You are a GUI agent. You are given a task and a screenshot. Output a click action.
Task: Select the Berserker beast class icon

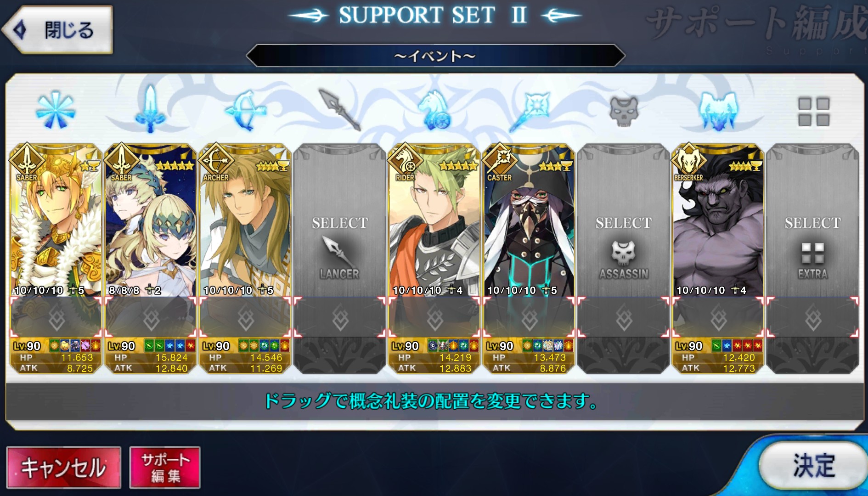pyautogui.click(x=718, y=111)
